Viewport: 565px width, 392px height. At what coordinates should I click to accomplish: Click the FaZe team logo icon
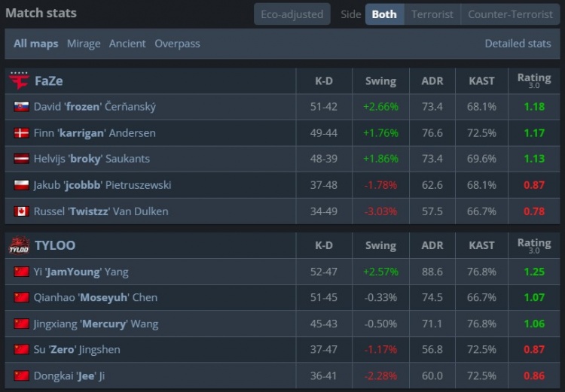(19, 81)
